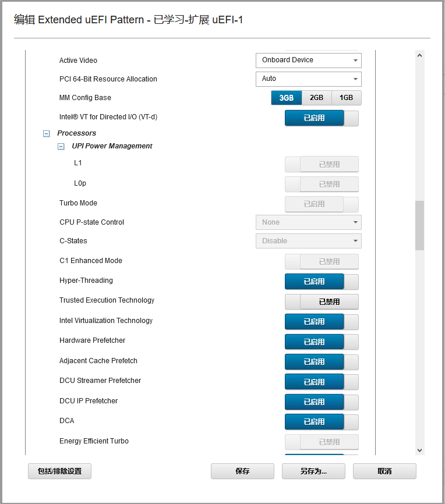Toggle the DCU IP Prefetcher switch
Image resolution: width=445 pixels, height=504 pixels.
(x=322, y=402)
